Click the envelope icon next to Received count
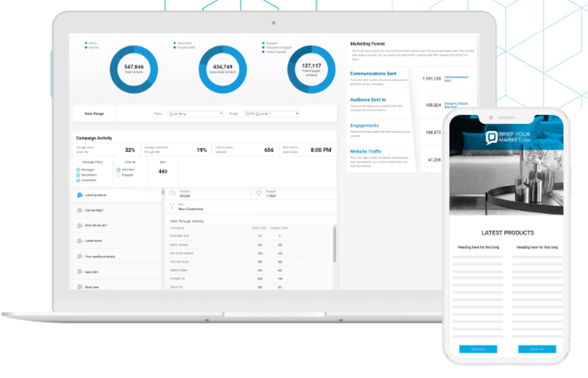Image resolution: width=588 pixels, height=378 pixels. coord(172,193)
